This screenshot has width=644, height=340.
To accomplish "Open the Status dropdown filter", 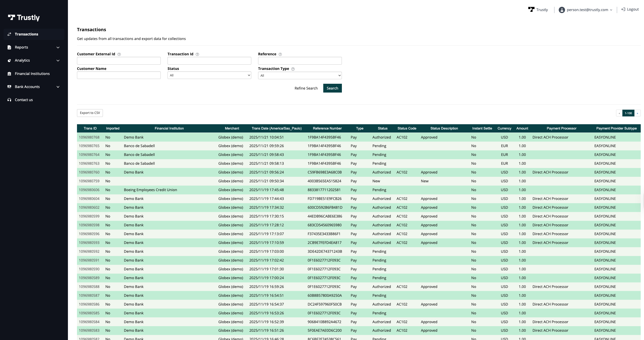I will 209,75.
